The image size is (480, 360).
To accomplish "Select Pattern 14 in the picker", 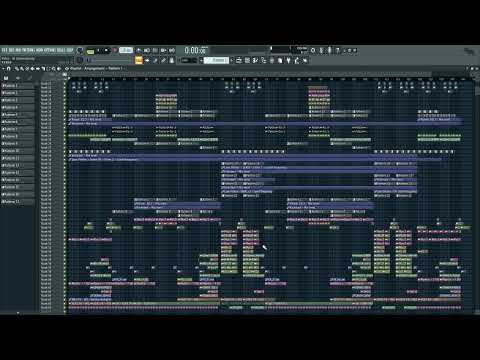I will [x=18, y=180].
